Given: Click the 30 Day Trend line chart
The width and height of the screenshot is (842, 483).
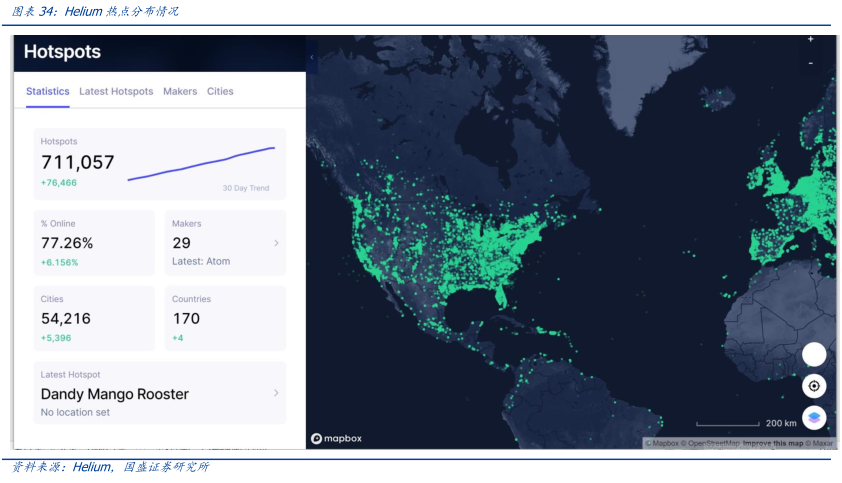Looking at the screenshot, I should pos(201,163).
